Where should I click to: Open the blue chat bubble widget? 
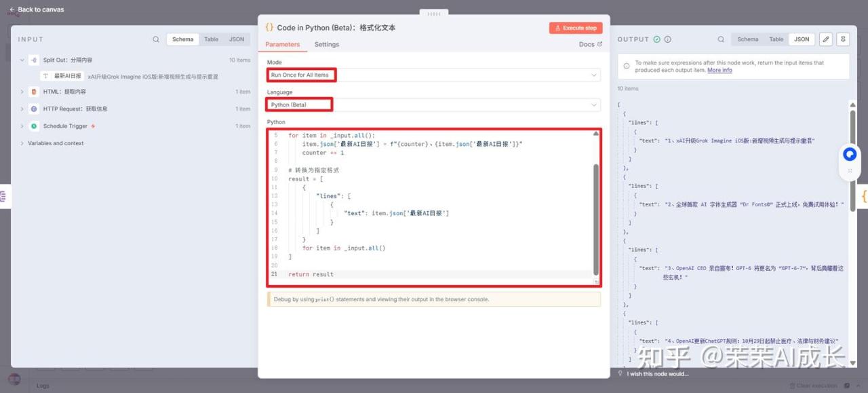click(x=849, y=155)
